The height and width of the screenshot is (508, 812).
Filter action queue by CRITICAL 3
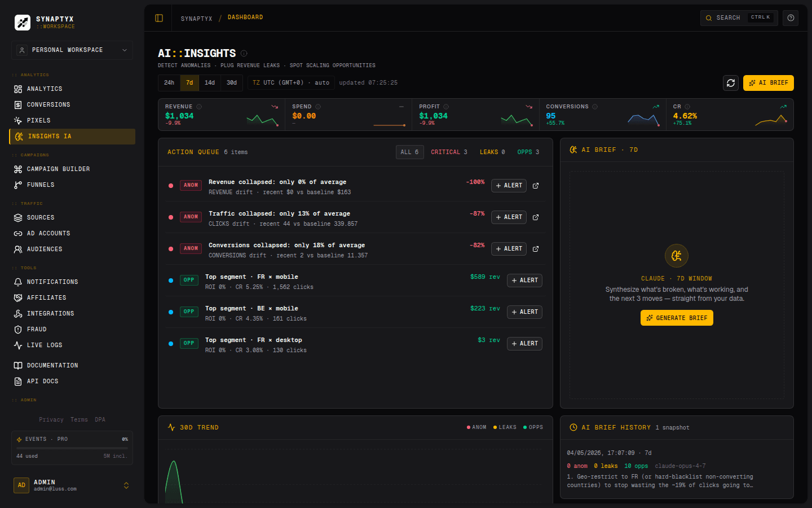(x=449, y=152)
